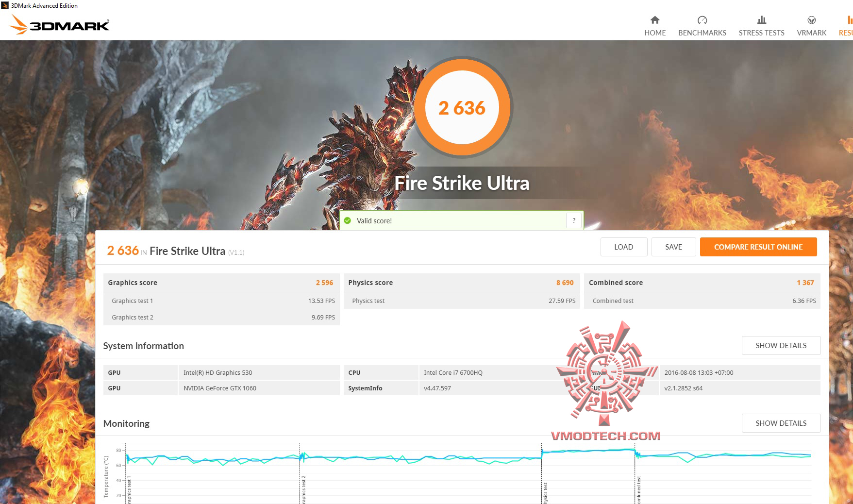Click the Fire Strike Ultra banner title

(x=462, y=183)
